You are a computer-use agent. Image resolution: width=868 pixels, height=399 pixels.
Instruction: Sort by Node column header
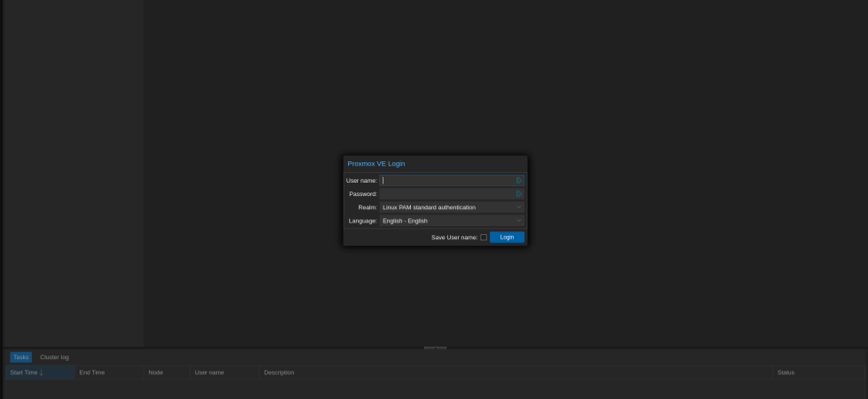click(x=167, y=372)
